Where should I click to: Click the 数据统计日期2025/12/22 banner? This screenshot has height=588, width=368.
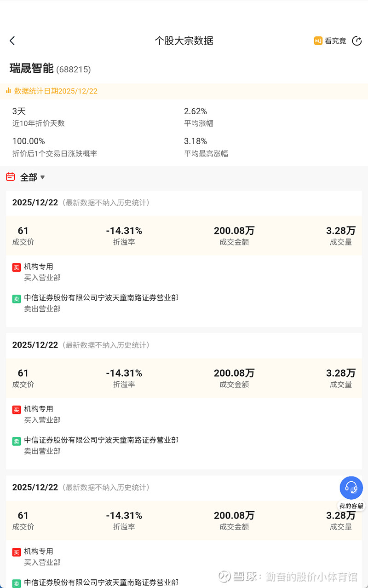[x=56, y=91]
